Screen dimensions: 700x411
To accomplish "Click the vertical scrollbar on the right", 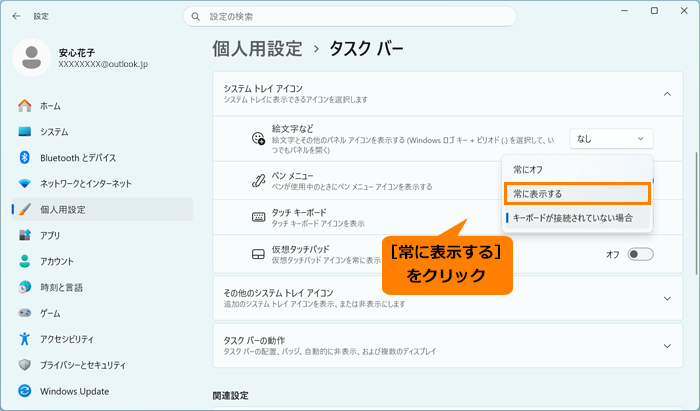I will pyautogui.click(x=695, y=213).
